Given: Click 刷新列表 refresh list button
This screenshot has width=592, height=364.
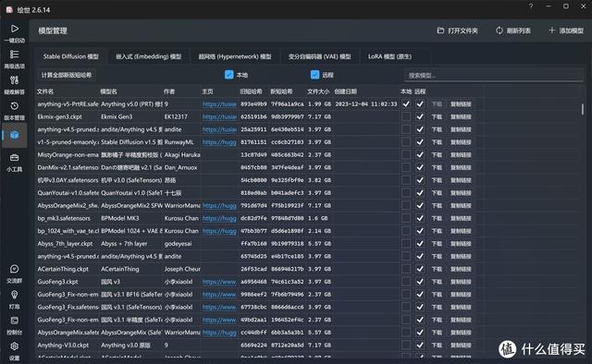Looking at the screenshot, I should (x=513, y=30).
